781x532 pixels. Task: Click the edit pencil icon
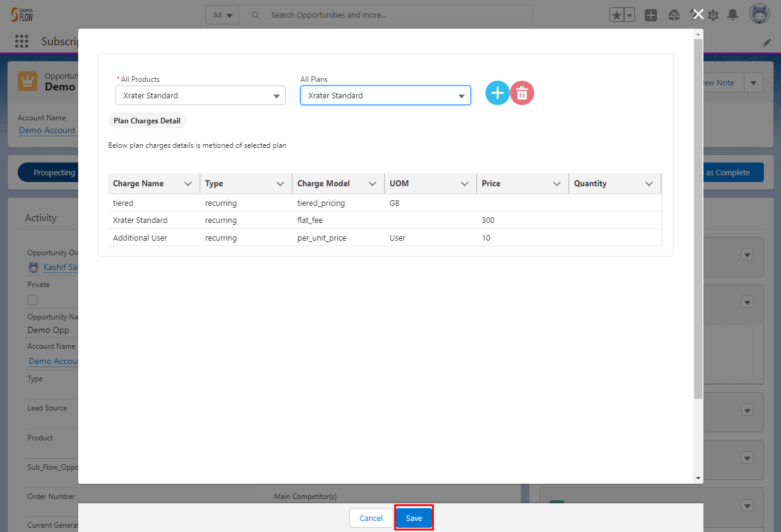(x=767, y=42)
